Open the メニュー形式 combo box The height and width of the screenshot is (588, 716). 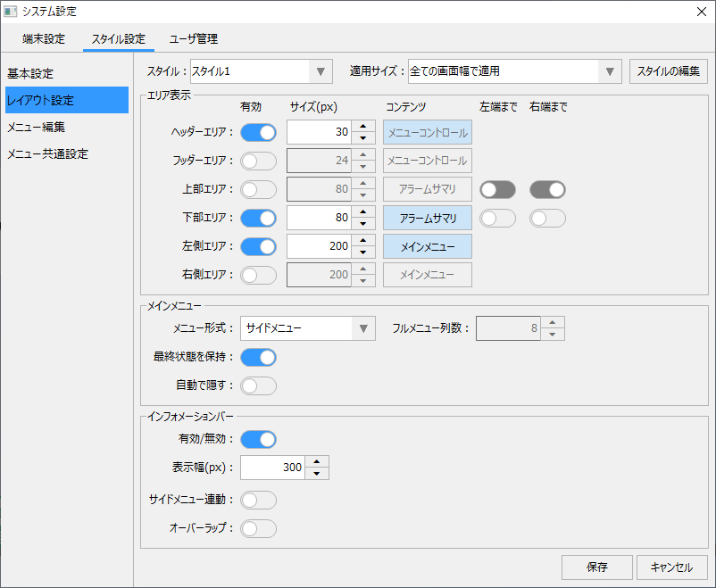pos(362,328)
